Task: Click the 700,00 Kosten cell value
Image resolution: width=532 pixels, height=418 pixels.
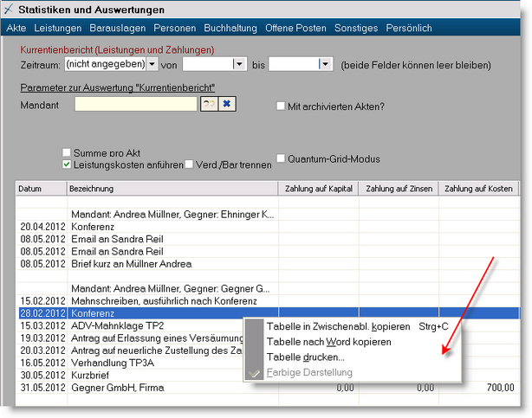Action: pyautogui.click(x=501, y=388)
